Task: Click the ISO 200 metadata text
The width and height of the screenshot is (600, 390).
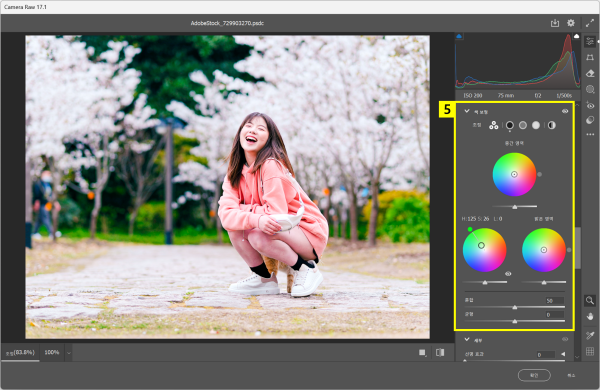Action: (473, 95)
